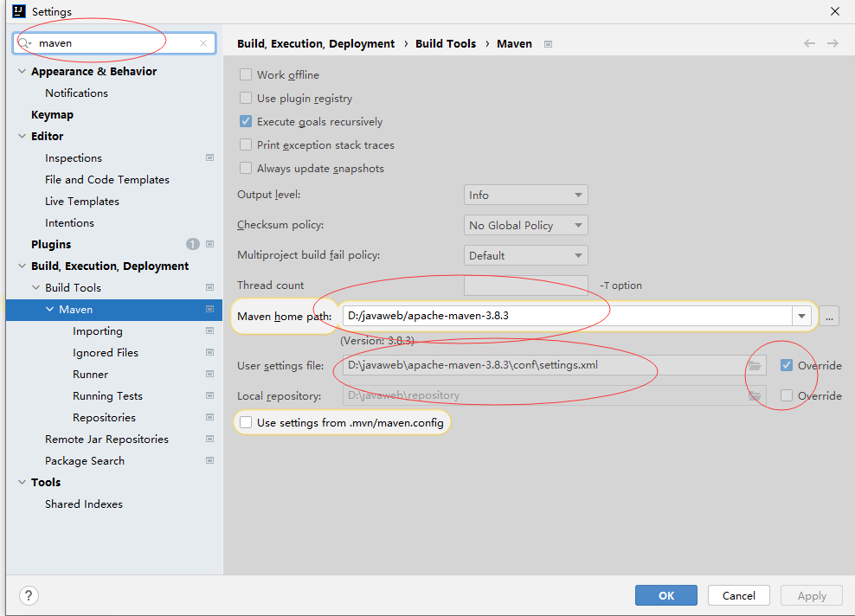
Task: Click project settings icon on Plugins row
Action: click(x=209, y=244)
